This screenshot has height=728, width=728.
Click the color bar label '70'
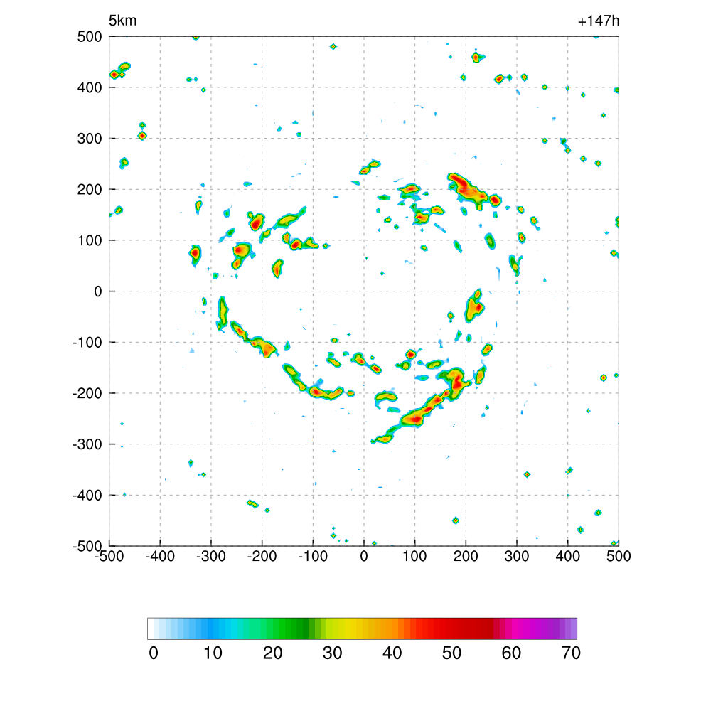[x=571, y=653]
